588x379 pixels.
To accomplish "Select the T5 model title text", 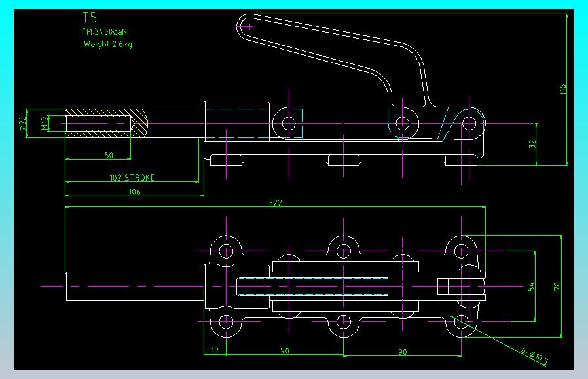I will click(90, 18).
